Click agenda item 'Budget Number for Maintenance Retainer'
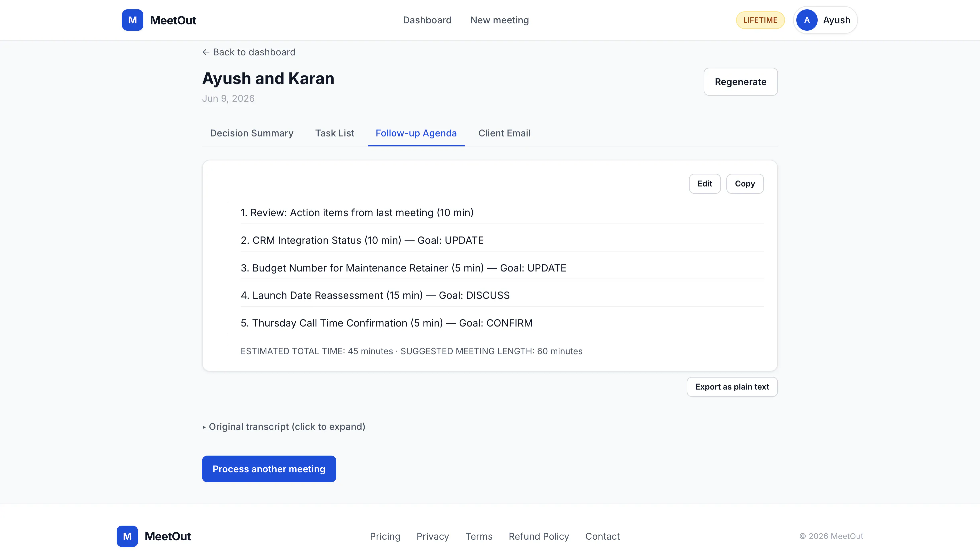980x557 pixels. tap(502, 268)
